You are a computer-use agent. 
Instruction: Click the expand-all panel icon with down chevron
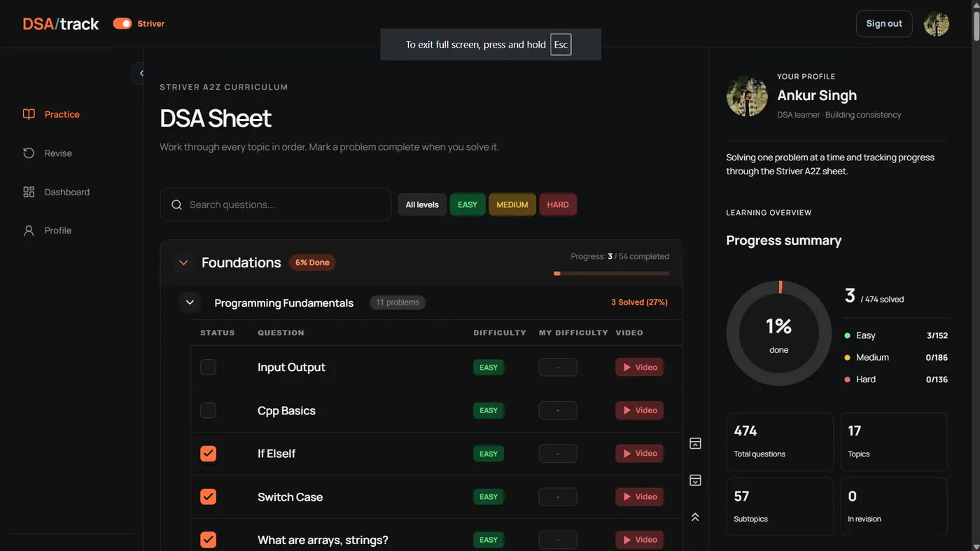point(695,480)
